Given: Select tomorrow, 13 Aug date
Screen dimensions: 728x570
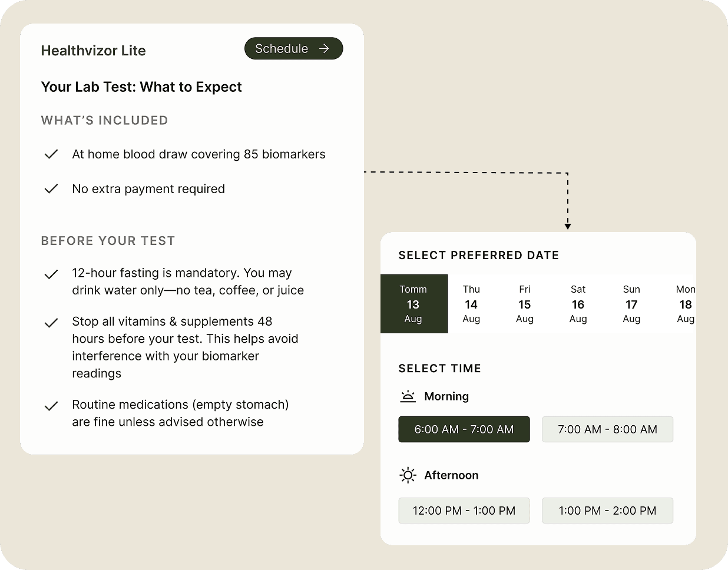Looking at the screenshot, I should coord(413,304).
